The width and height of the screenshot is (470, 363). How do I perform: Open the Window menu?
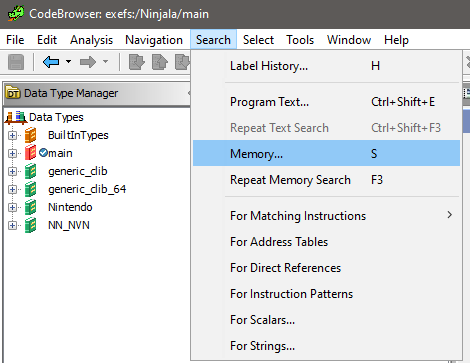pyautogui.click(x=349, y=40)
